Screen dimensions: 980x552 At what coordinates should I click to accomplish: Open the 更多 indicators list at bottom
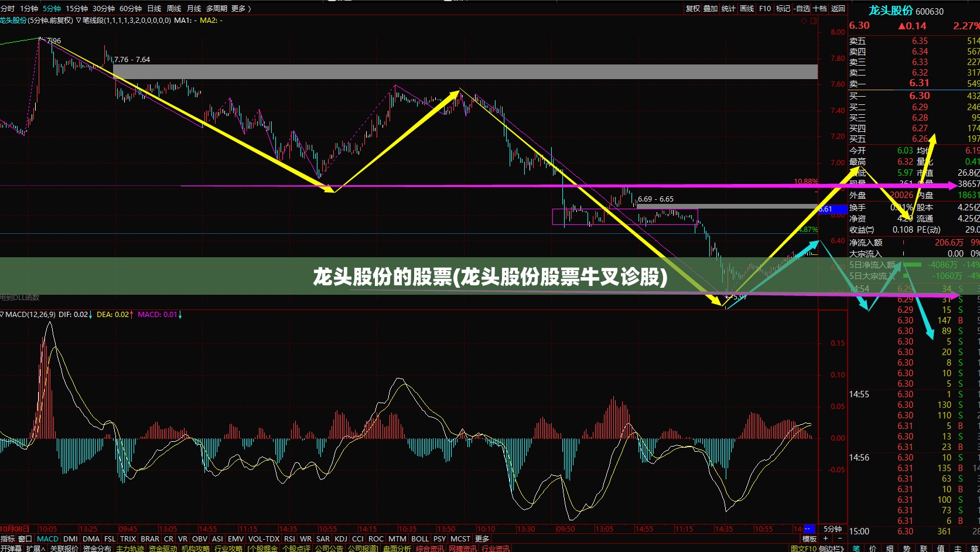[482, 539]
